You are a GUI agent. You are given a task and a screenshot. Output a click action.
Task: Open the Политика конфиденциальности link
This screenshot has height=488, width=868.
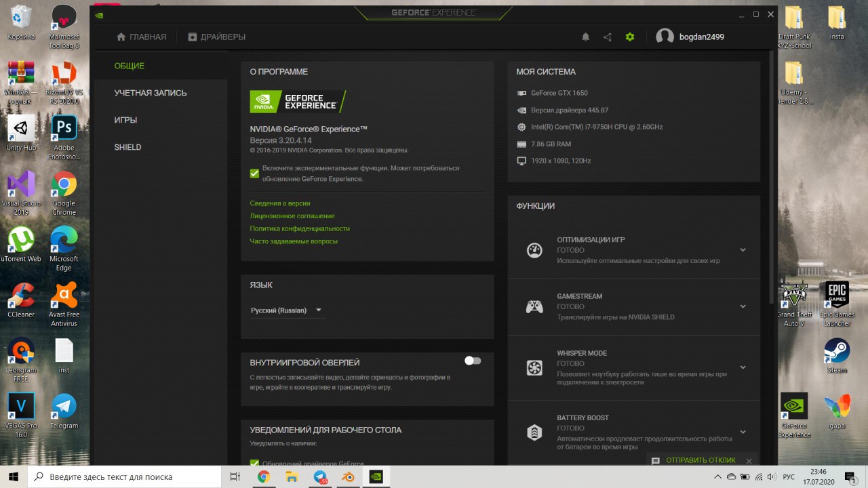click(x=300, y=229)
